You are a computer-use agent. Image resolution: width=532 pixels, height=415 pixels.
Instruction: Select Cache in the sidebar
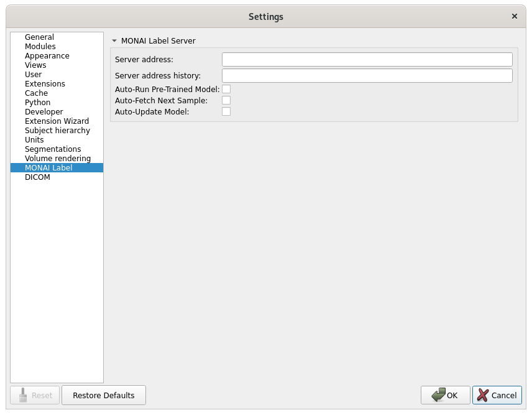57,93
